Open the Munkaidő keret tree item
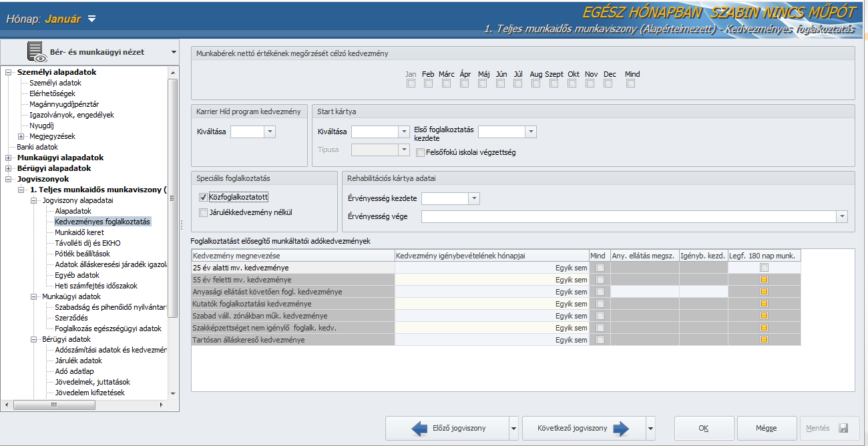Image resolution: width=868 pixels, height=446 pixels. (x=79, y=232)
